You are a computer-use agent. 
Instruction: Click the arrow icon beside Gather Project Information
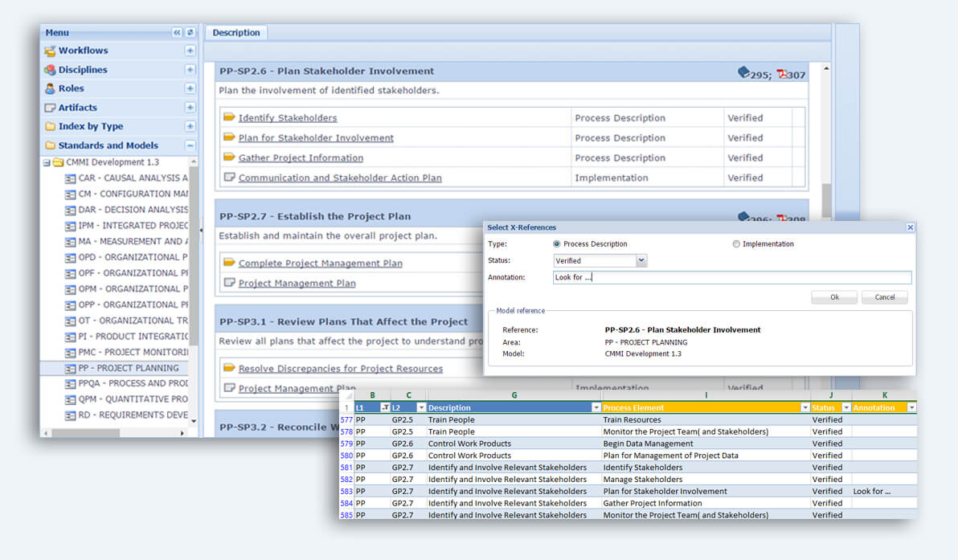(229, 157)
